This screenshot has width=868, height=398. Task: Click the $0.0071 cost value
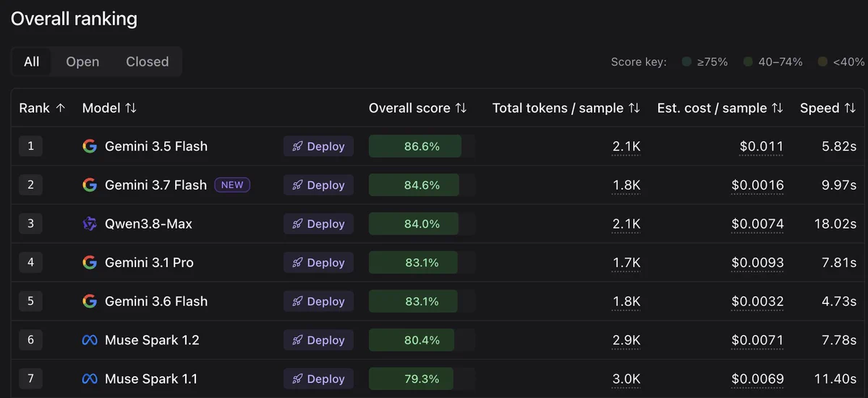tap(757, 340)
